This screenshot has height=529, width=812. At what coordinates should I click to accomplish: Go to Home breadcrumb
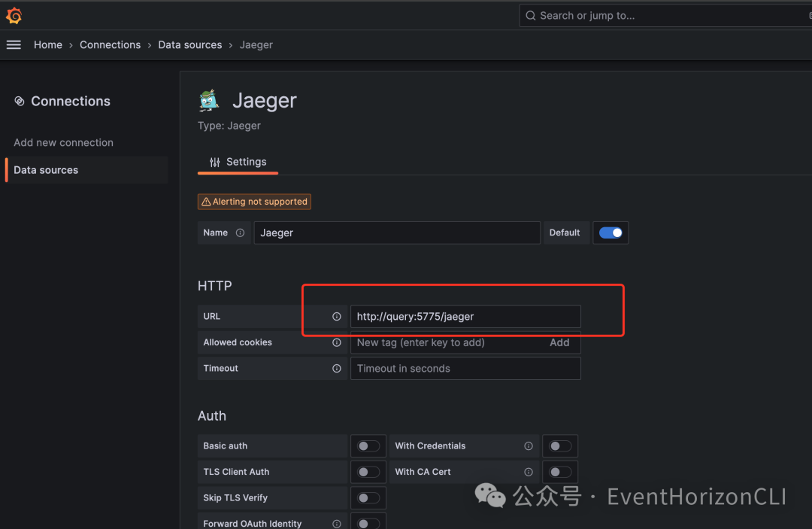pyautogui.click(x=48, y=45)
